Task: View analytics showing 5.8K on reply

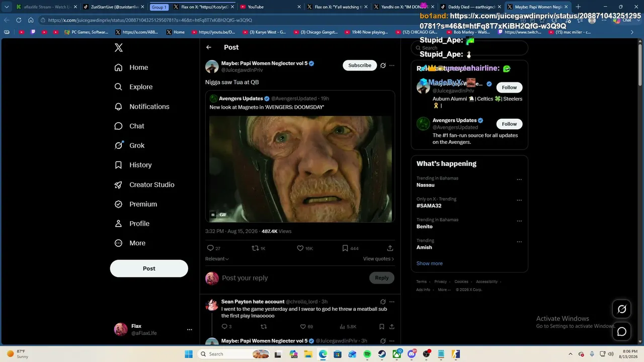Action: click(348, 327)
